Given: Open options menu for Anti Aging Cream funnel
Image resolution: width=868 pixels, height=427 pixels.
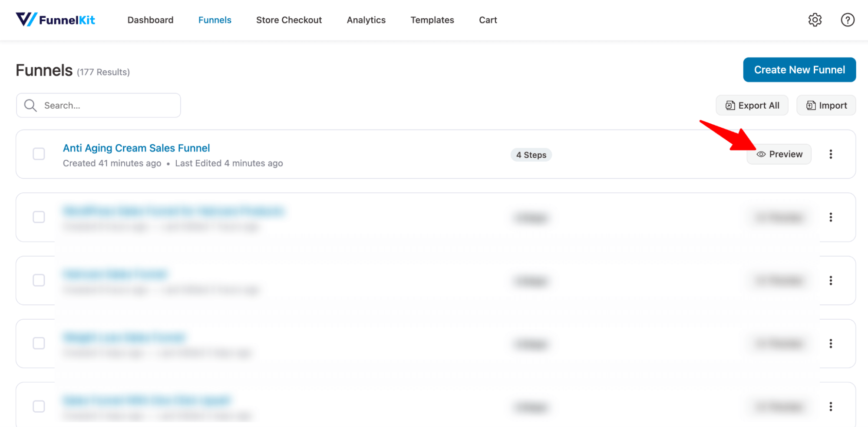Looking at the screenshot, I should 830,154.
